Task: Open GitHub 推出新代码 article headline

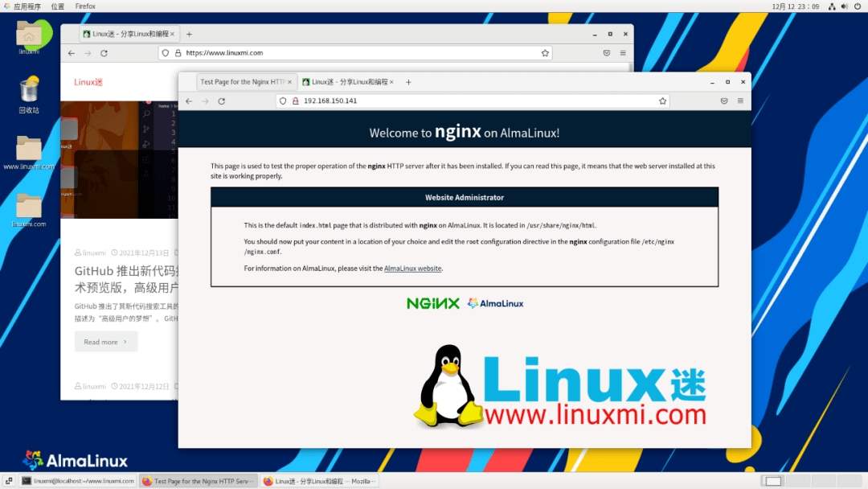Action: (x=126, y=279)
